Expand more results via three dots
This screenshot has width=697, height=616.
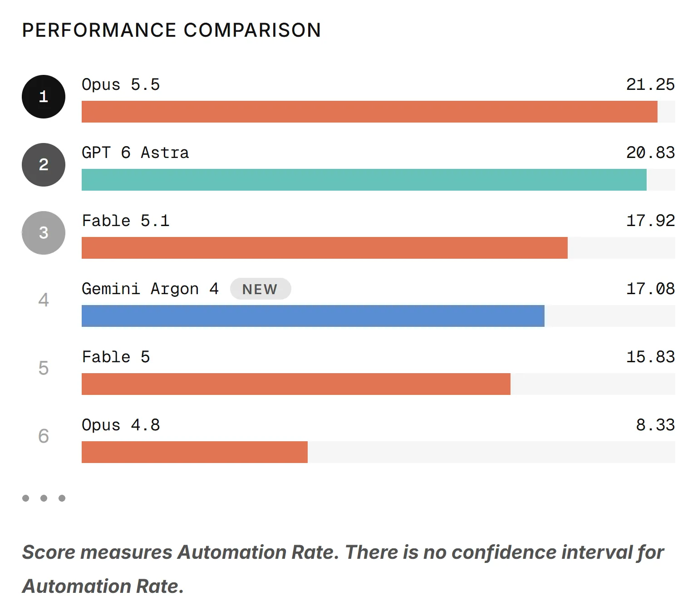[44, 498]
